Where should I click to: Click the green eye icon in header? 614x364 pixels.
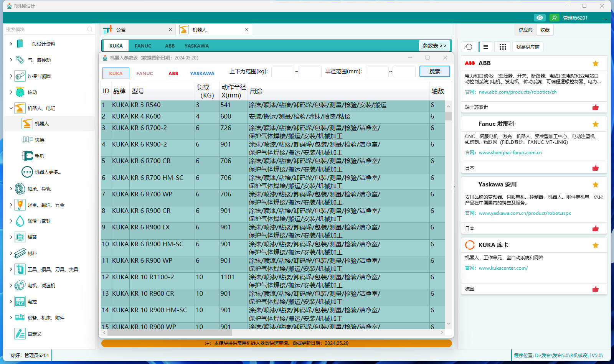pos(540,18)
